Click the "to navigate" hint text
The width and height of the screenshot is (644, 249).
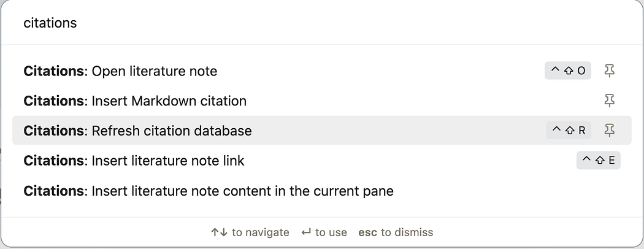[x=261, y=232]
